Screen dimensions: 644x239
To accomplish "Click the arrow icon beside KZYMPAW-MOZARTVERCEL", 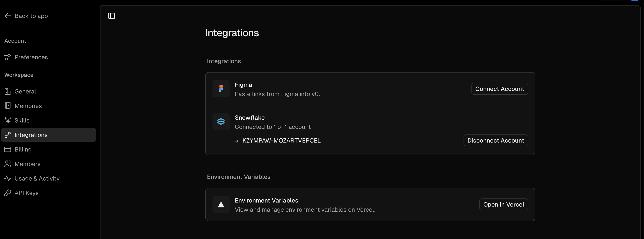I will [236, 140].
